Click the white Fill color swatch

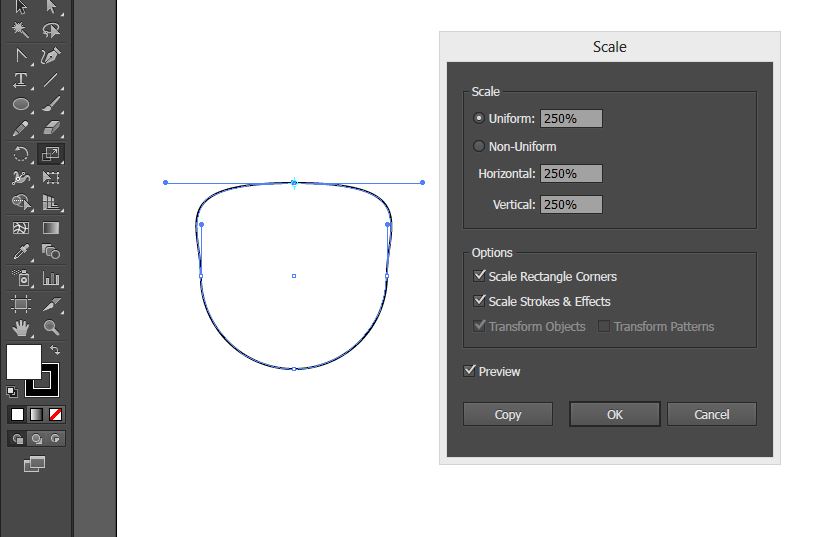[x=23, y=362]
